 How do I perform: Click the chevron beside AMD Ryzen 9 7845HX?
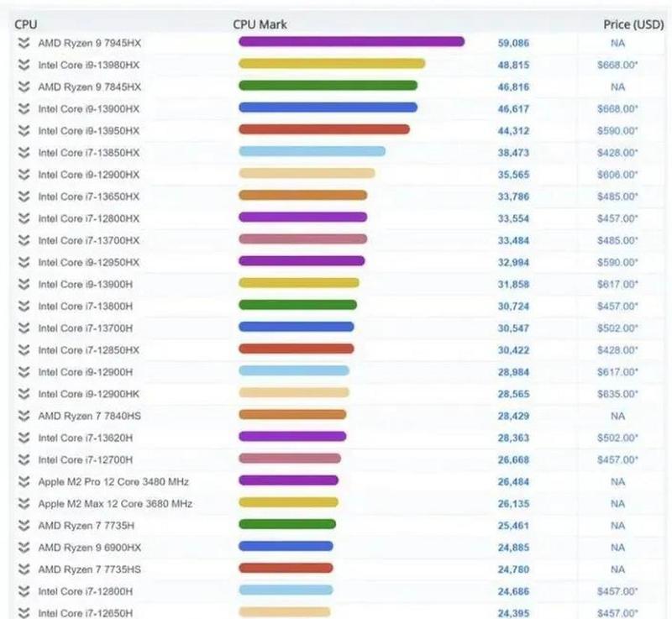[x=24, y=87]
